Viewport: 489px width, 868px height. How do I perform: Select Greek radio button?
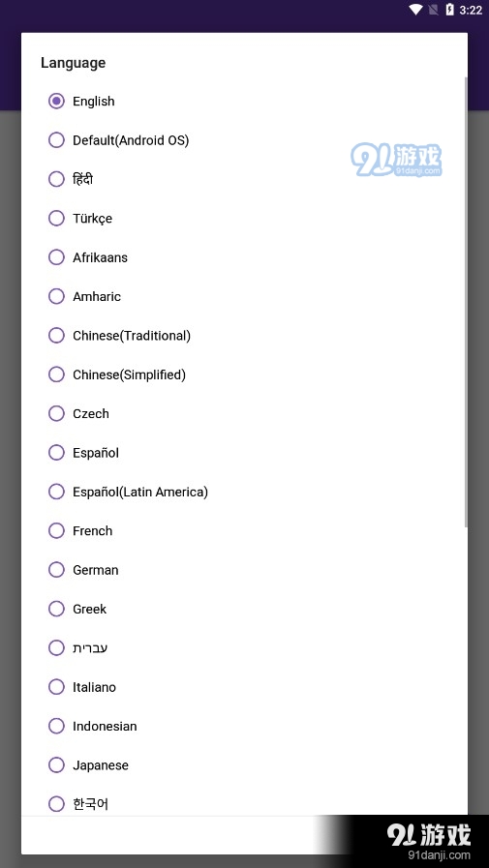click(56, 609)
